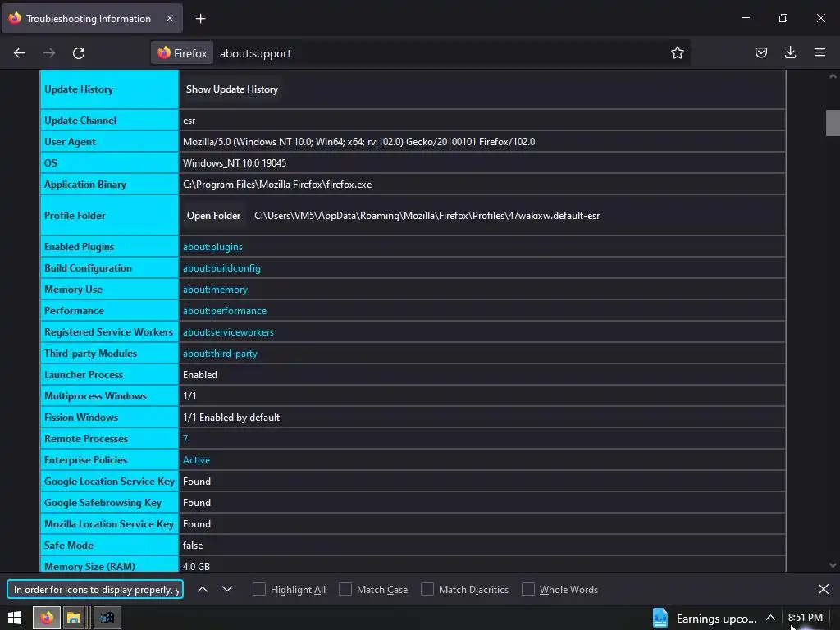The image size is (840, 630).
Task: Go back with the back arrow
Action: (x=20, y=53)
